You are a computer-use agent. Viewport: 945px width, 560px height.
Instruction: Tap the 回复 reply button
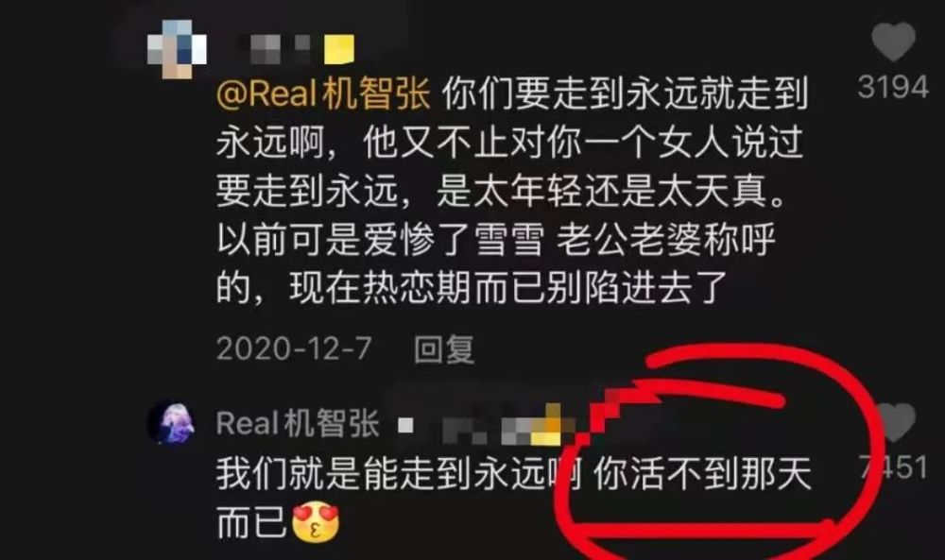coord(444,349)
